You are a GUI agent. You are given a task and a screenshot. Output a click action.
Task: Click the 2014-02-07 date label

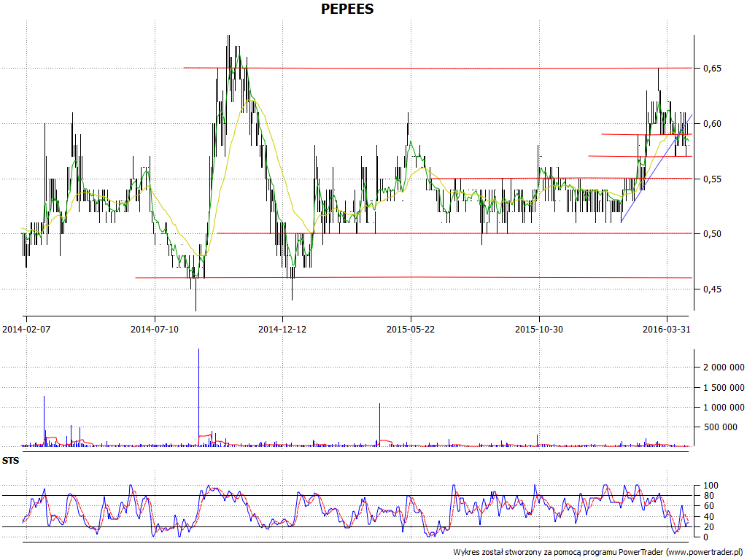26,329
